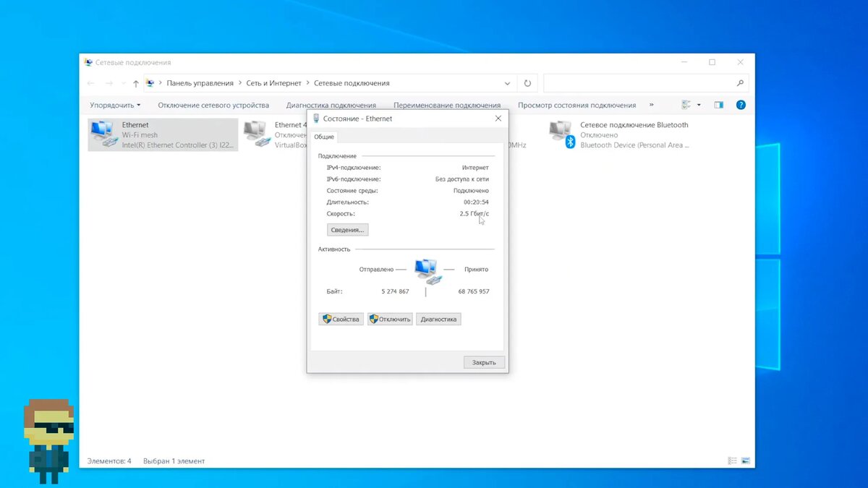The image size is (868, 488).
Task: Click the Закрыть button
Action: (484, 362)
